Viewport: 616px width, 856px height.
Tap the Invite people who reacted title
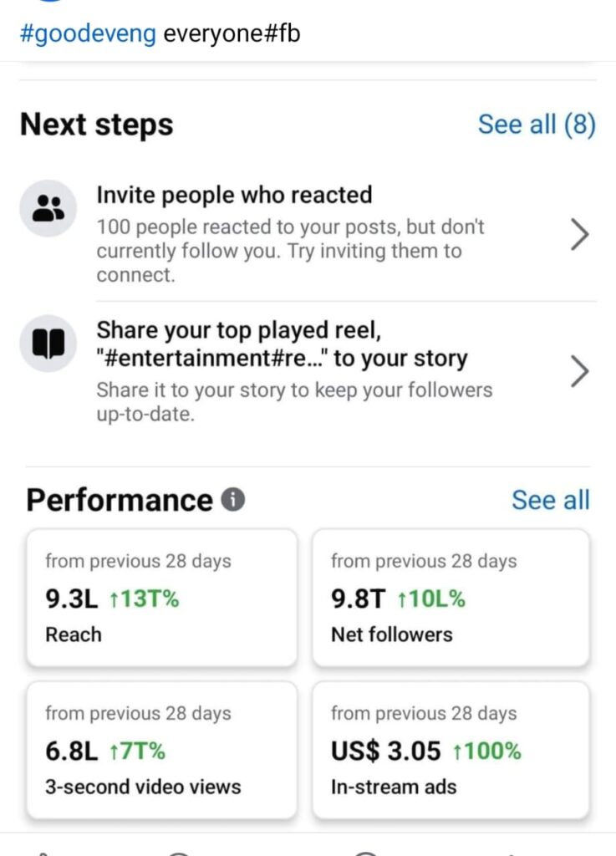(234, 195)
